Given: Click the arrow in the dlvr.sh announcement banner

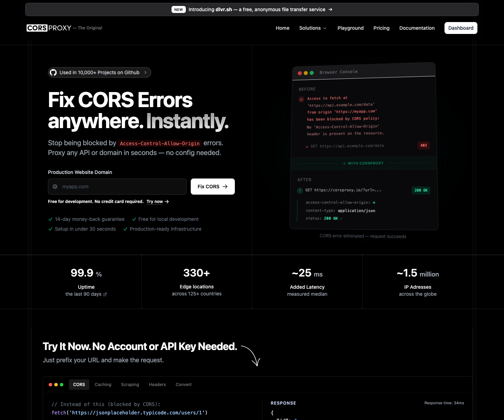Looking at the screenshot, I should click(x=330, y=9).
